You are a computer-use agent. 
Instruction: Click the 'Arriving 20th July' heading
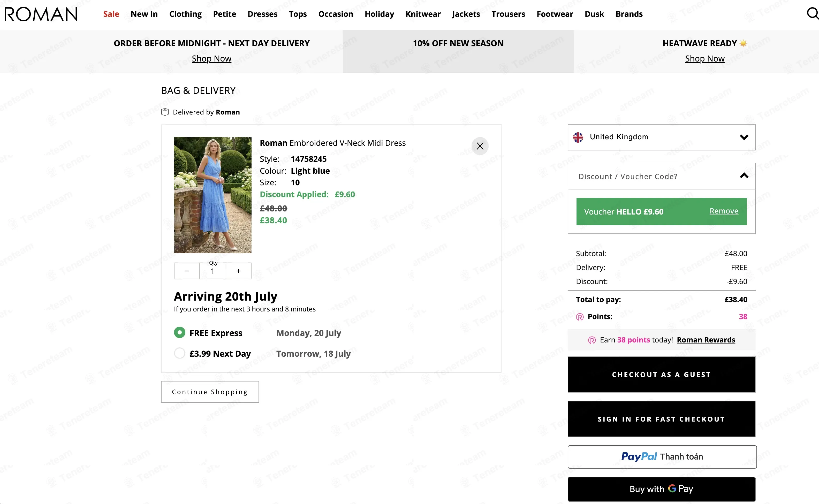226,296
